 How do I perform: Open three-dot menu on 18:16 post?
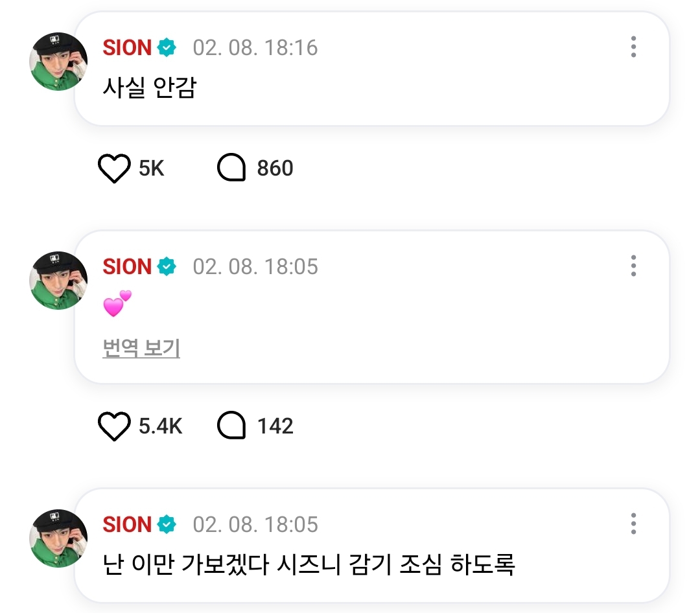tap(633, 47)
